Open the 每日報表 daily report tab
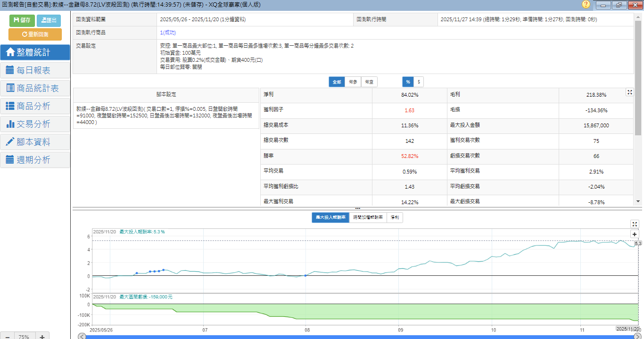Viewport: 644px width, 339px height. (x=35, y=70)
